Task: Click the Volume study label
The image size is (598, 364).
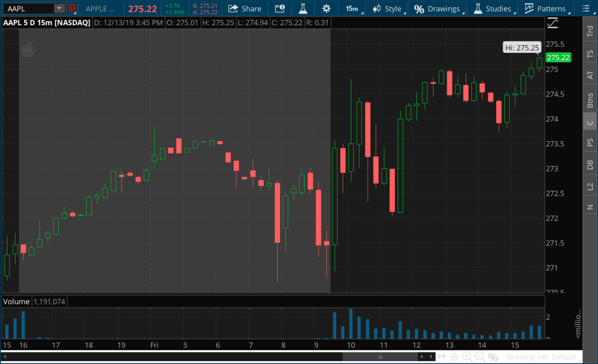Action: coord(16,301)
